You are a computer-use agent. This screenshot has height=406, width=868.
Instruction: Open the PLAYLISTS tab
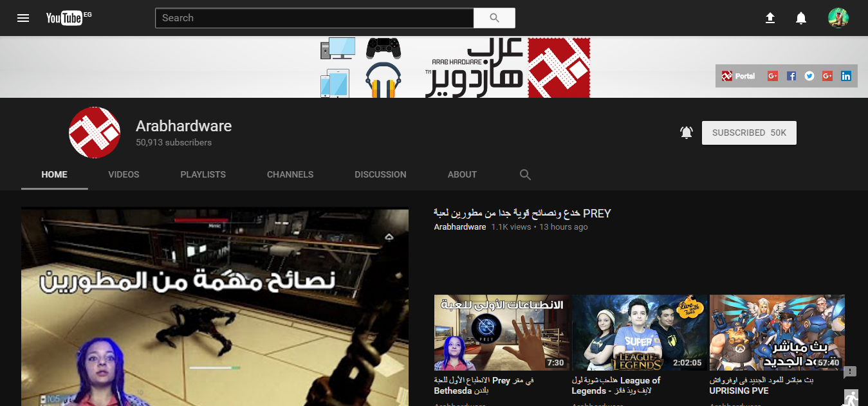[203, 174]
